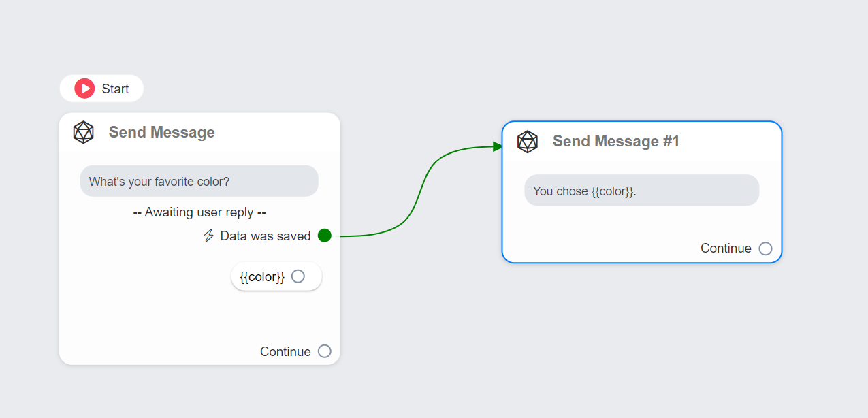Screen dimensions: 868x418
Task: Toggle the Continue connector on Send Message #1
Action: pyautogui.click(x=766, y=248)
